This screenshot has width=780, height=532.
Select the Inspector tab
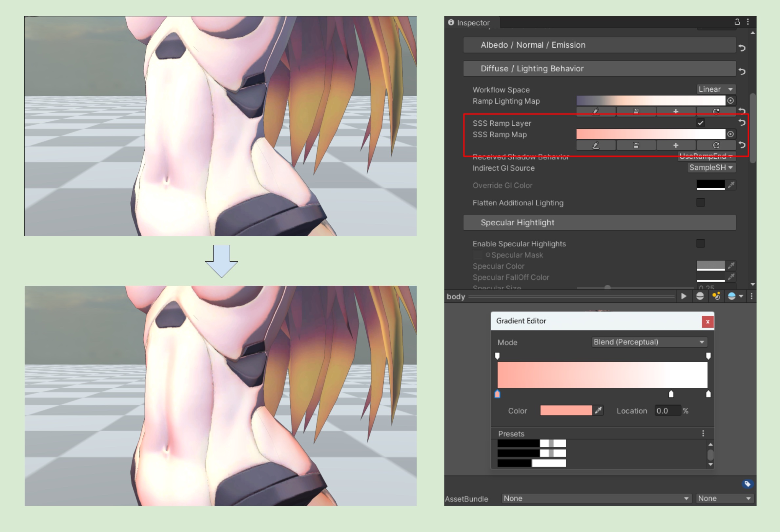[x=472, y=23]
